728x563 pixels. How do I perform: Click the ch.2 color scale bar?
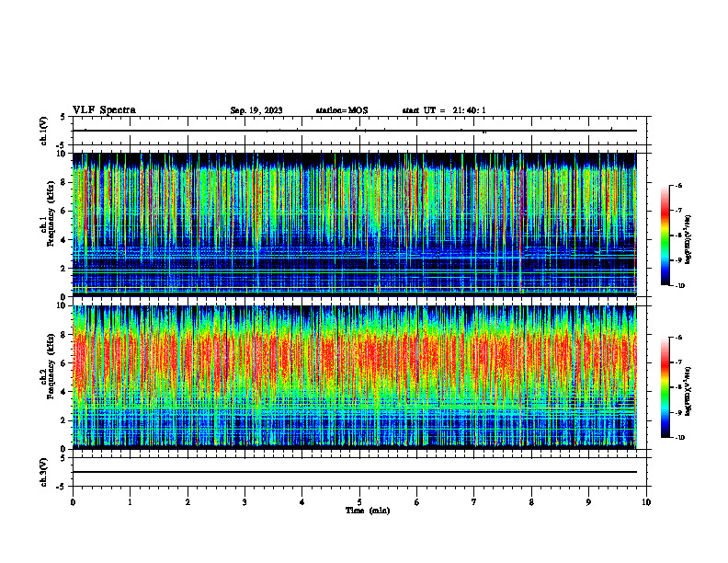coord(665,387)
